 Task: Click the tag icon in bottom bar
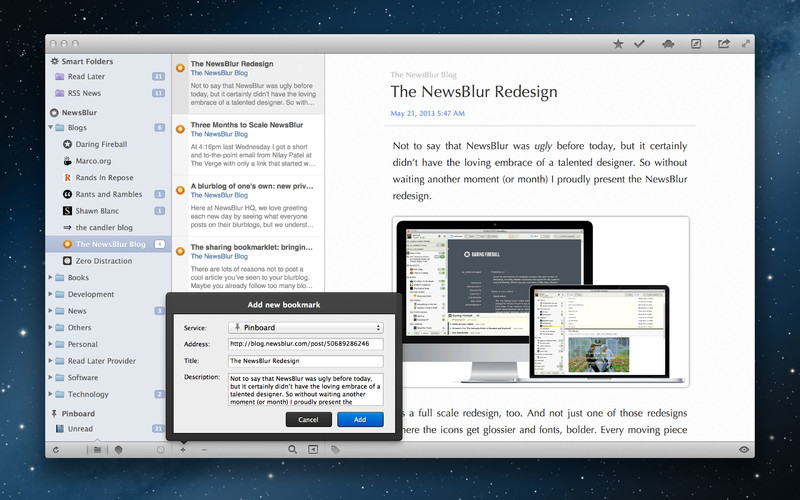(x=335, y=450)
